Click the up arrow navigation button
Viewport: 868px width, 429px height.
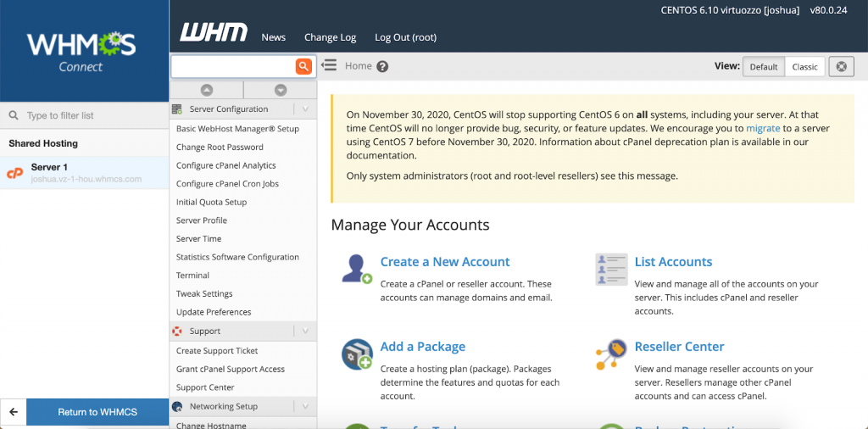pos(207,90)
